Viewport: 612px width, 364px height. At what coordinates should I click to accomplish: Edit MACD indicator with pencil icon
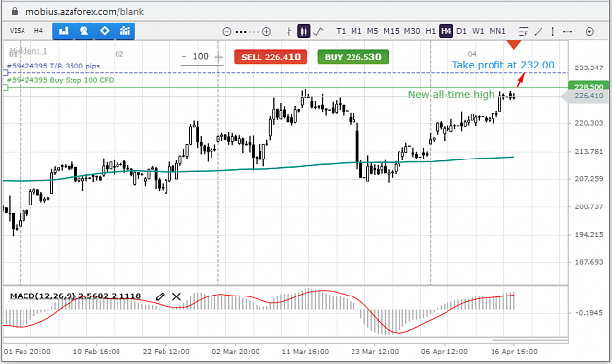[160, 296]
